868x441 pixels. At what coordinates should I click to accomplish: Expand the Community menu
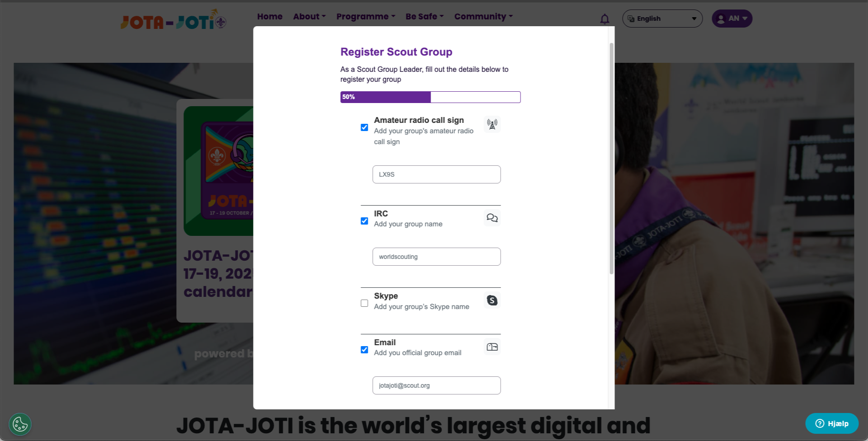(x=483, y=17)
